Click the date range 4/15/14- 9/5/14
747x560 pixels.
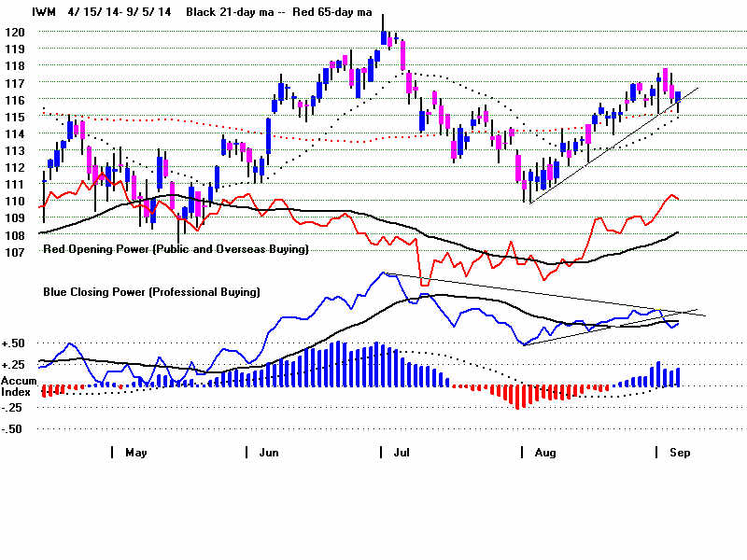click(120, 12)
